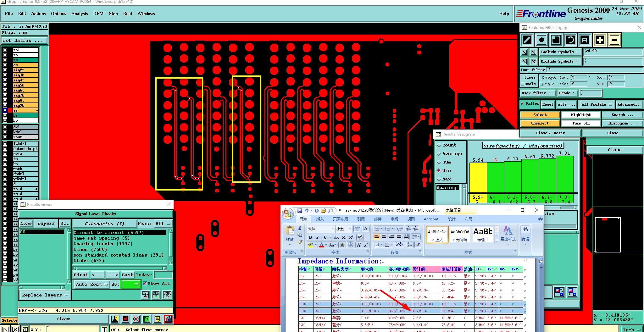Open the Inch units dropdown

click(632, 329)
